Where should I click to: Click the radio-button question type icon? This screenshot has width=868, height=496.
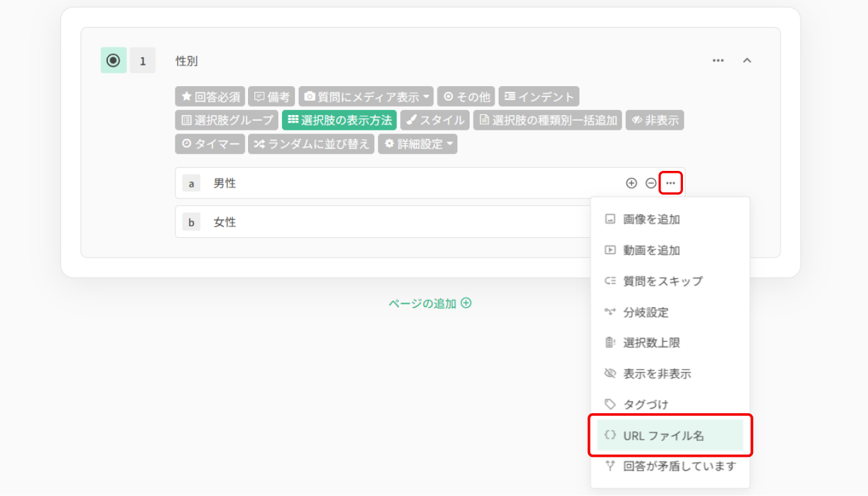[114, 60]
